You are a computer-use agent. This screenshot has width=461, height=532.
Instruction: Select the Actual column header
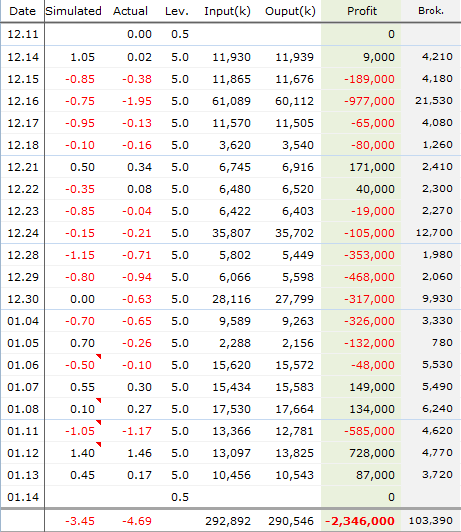point(131,11)
